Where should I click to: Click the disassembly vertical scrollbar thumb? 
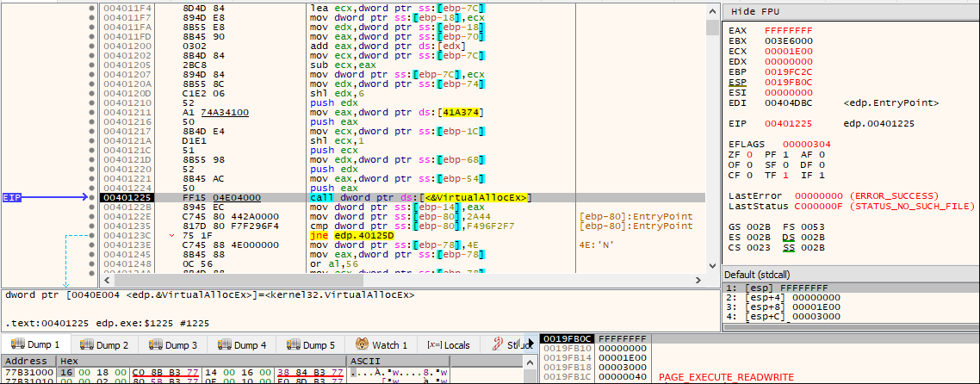pyautogui.click(x=712, y=27)
